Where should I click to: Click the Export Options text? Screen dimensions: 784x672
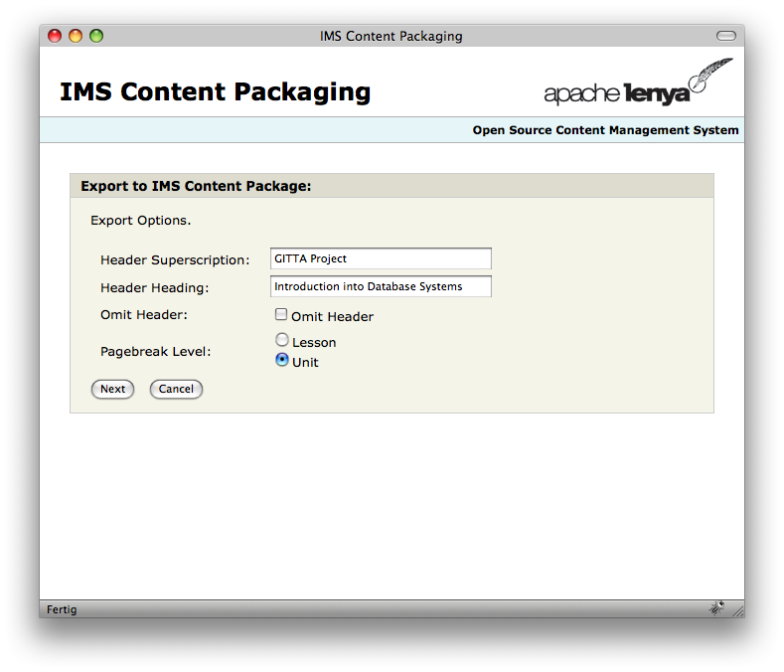140,220
